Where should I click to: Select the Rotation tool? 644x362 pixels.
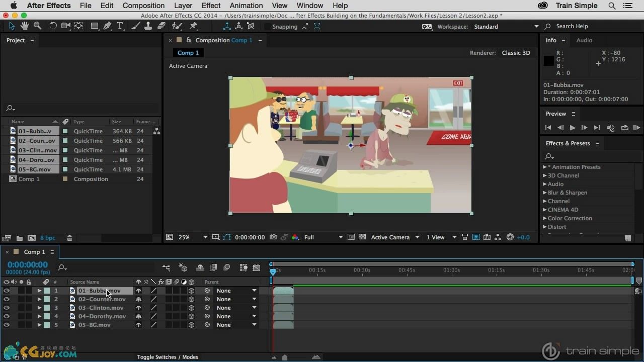pyautogui.click(x=53, y=26)
